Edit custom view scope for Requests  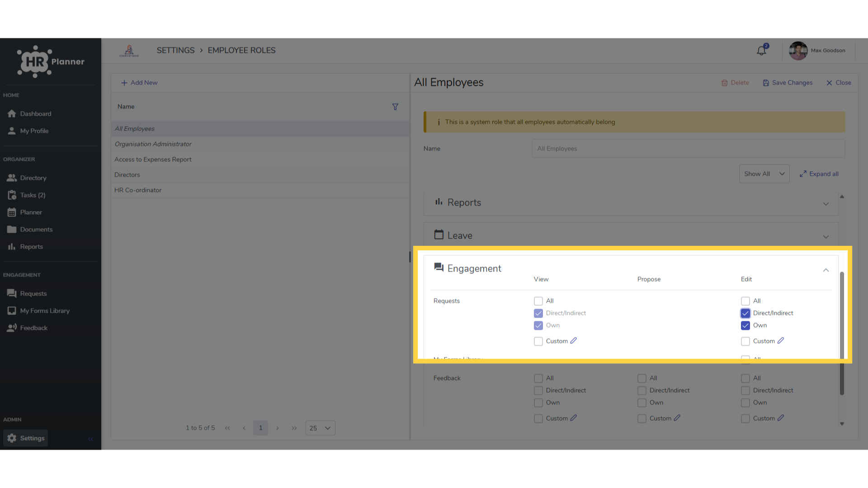pos(574,341)
